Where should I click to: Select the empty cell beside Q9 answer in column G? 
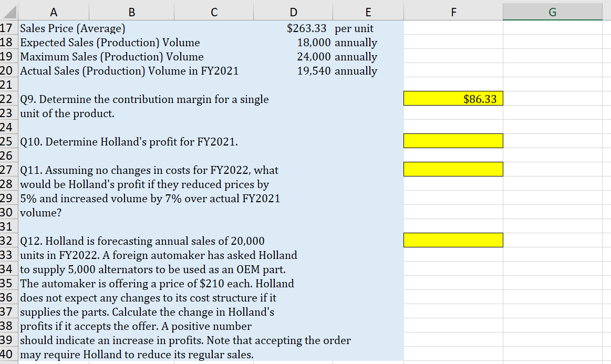click(552, 98)
